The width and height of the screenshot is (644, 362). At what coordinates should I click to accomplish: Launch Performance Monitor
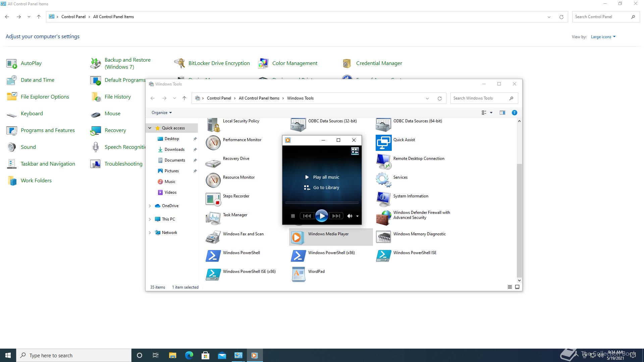(x=233, y=143)
